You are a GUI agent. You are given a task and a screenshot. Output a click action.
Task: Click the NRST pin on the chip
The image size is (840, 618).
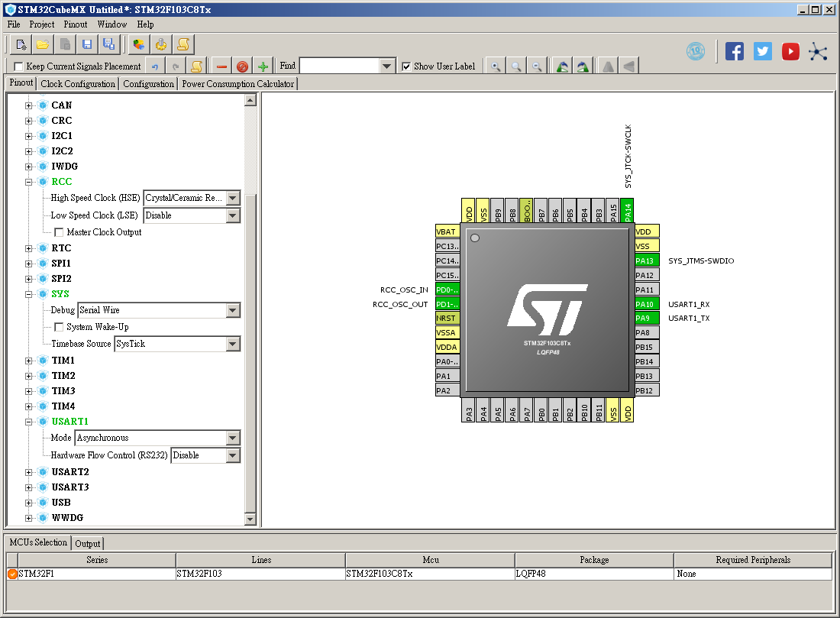[447, 319]
